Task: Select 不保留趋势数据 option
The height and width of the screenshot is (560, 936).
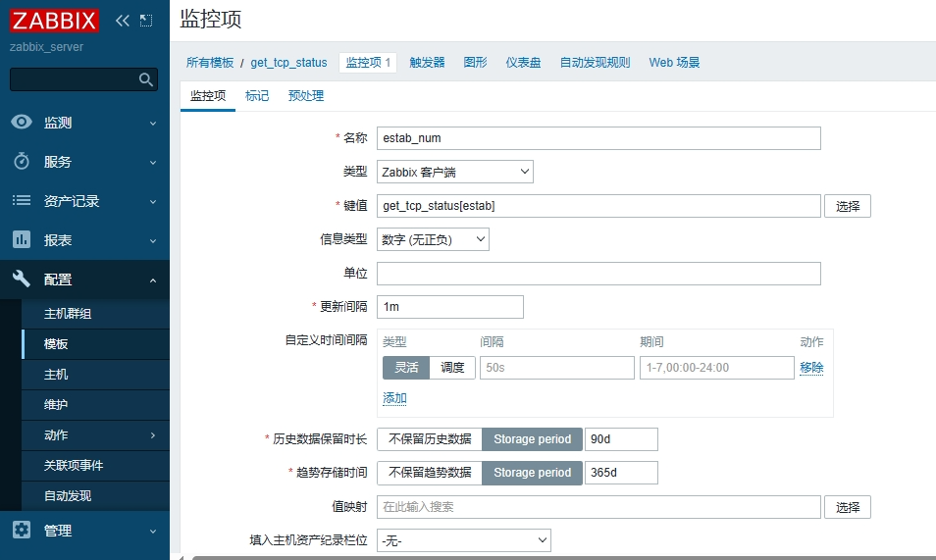Action: (430, 473)
